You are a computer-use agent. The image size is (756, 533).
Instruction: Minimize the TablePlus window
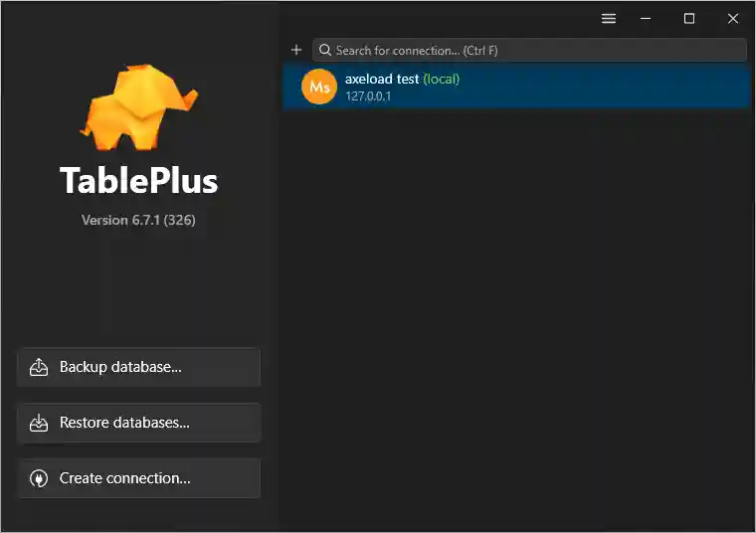click(x=646, y=18)
